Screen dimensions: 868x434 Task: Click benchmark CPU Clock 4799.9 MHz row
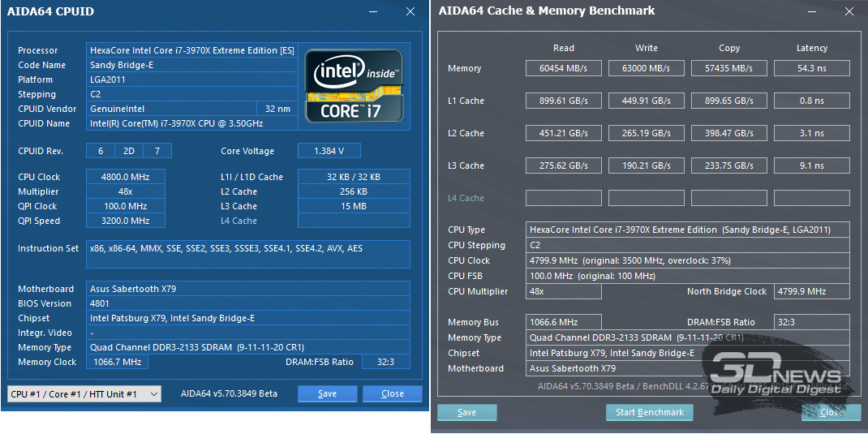(688, 260)
